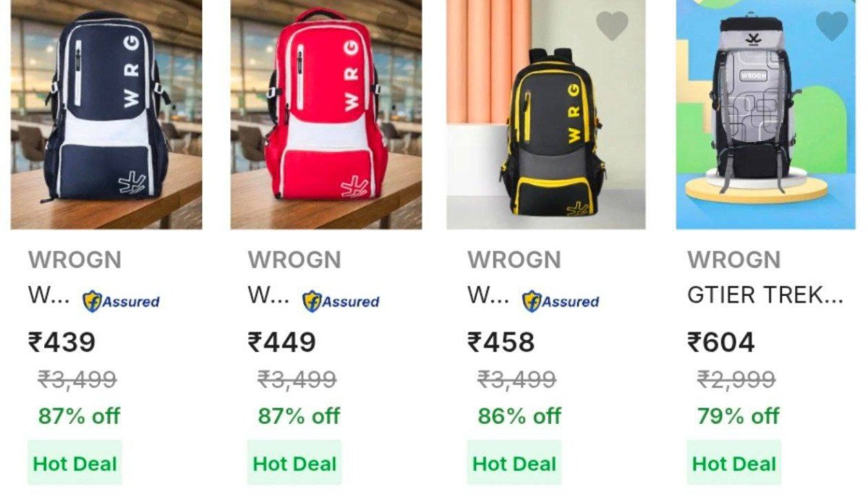
Task: Click Assured badge on ₹449 product
Action: pos(341,301)
